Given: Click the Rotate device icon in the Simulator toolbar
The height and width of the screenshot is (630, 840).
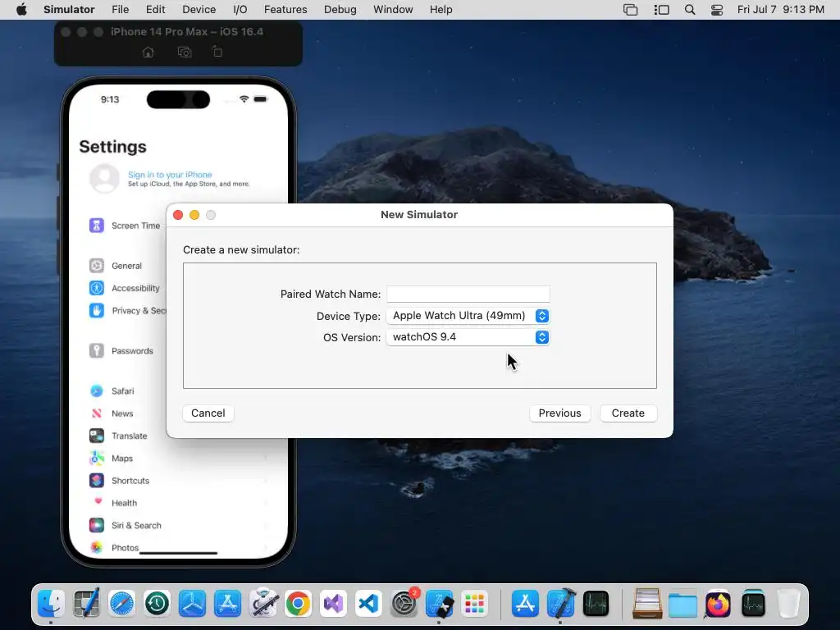Looking at the screenshot, I should pos(217,52).
